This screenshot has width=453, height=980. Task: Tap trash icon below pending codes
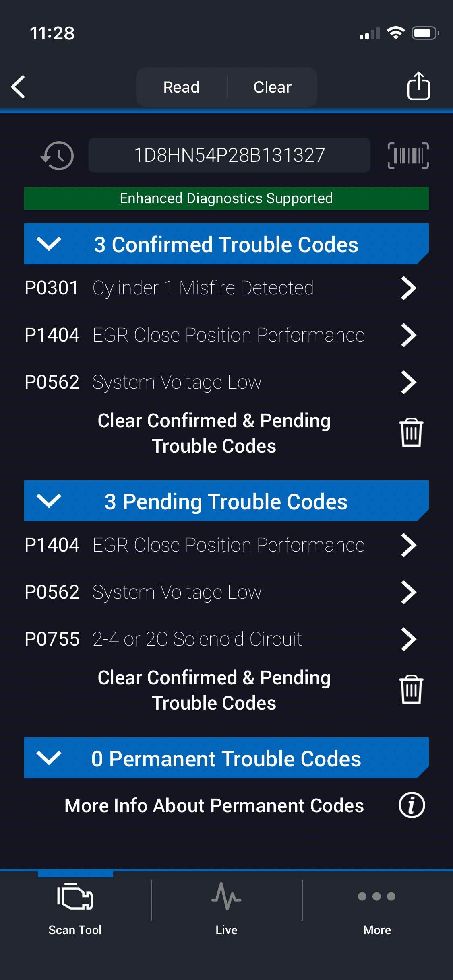tap(411, 690)
